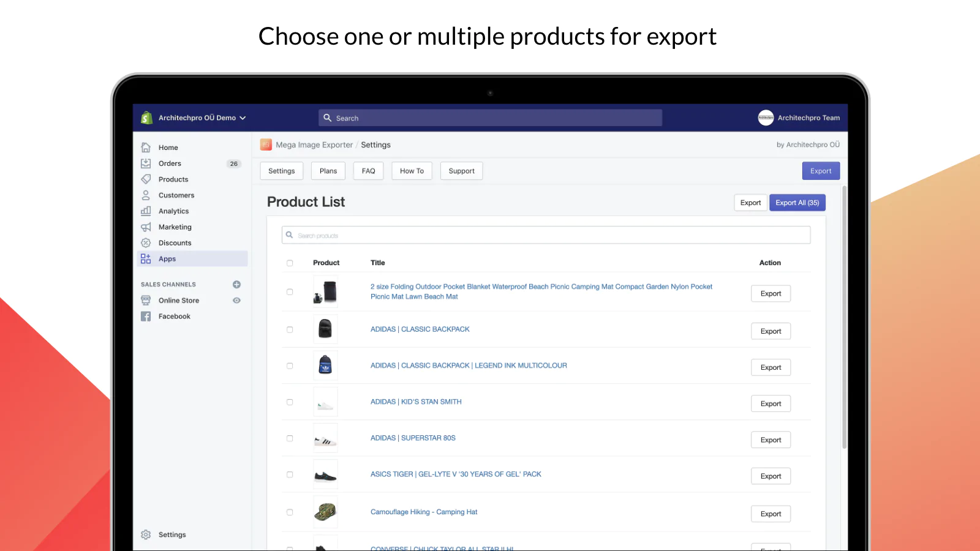Toggle Online Store visibility eye icon
This screenshot has width=980, height=551.
(236, 300)
